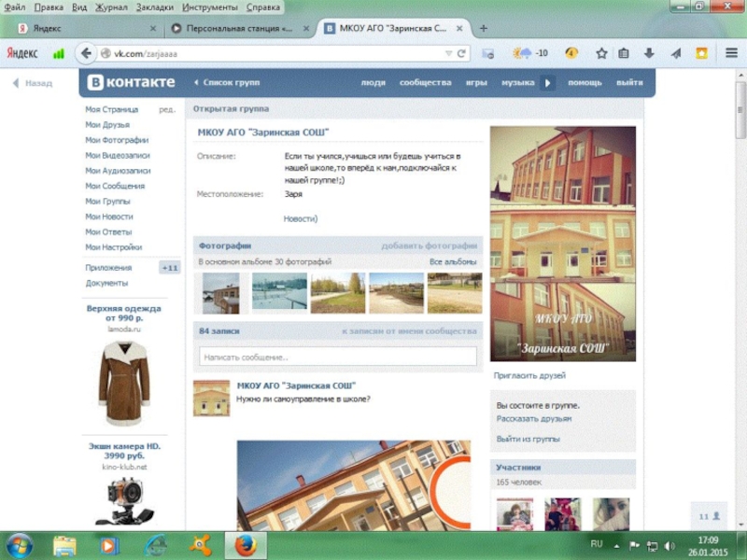
Task: Click ред. next to Моя Страница
Action: click(x=167, y=109)
